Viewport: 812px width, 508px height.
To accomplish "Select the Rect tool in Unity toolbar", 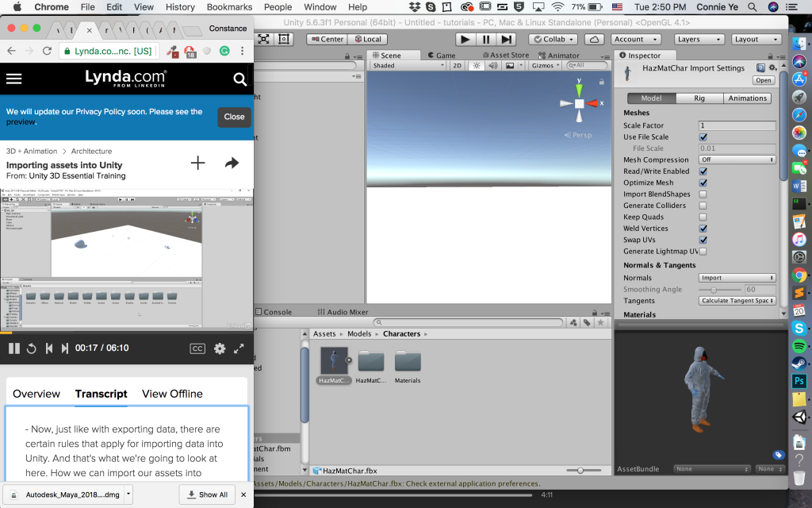I will [x=284, y=40].
